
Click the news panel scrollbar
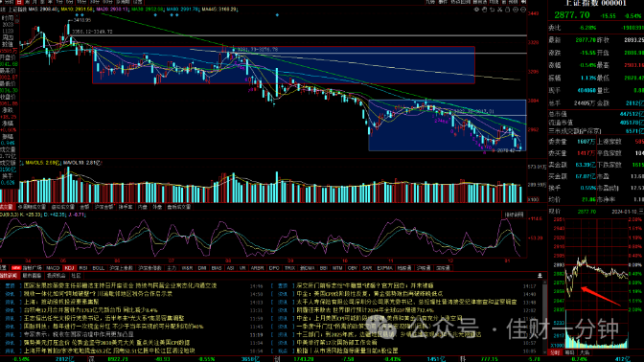545,316
